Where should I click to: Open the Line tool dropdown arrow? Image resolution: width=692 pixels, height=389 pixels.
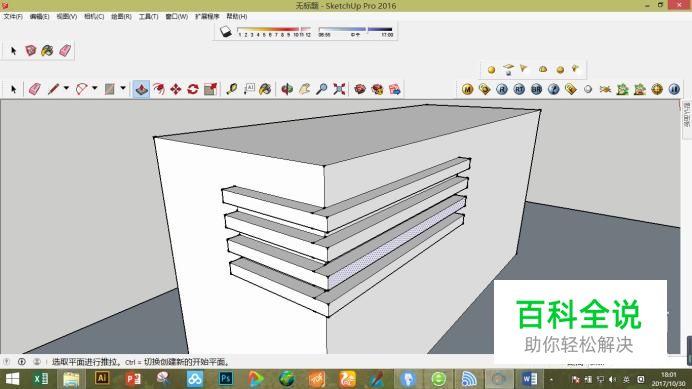pos(66,88)
